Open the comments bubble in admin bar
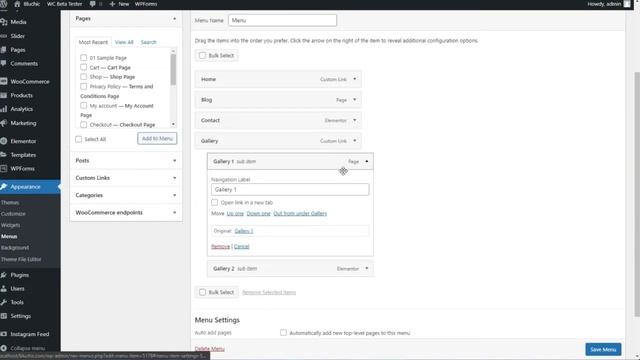This screenshot has height=360, width=640. [92, 4]
